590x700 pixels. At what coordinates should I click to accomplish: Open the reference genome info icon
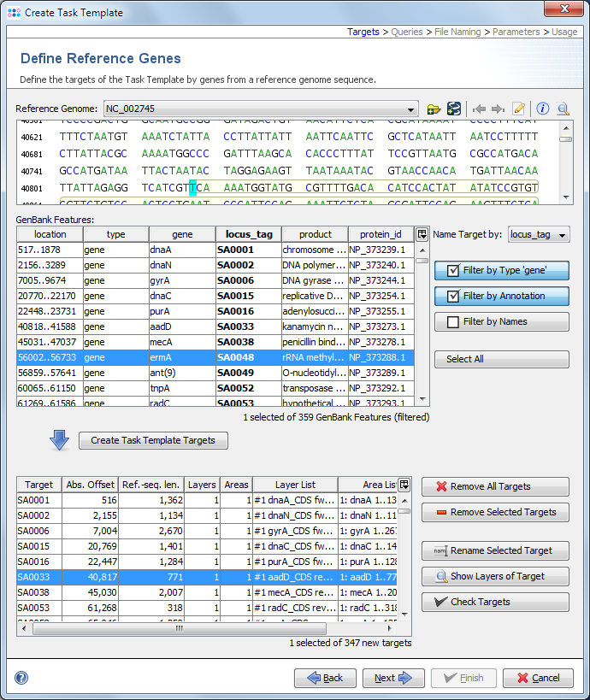542,109
